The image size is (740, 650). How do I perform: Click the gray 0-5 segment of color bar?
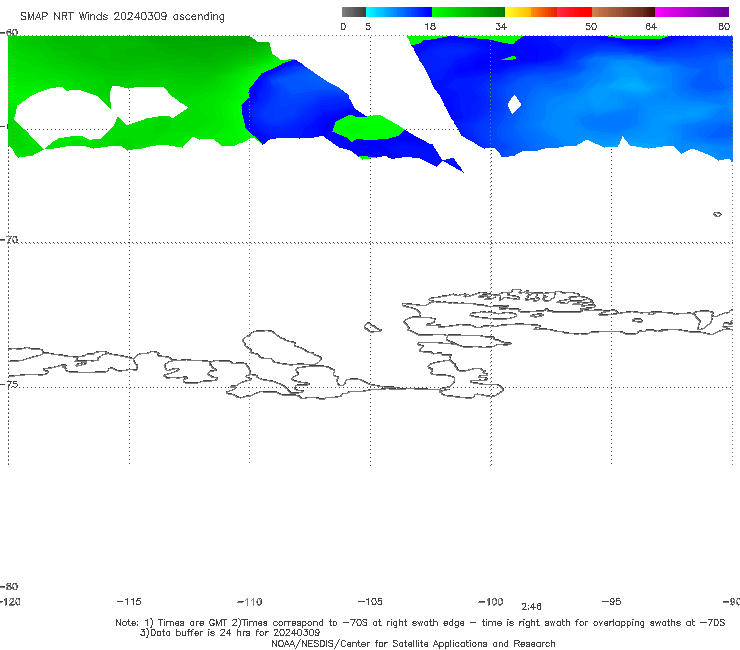coord(354,12)
